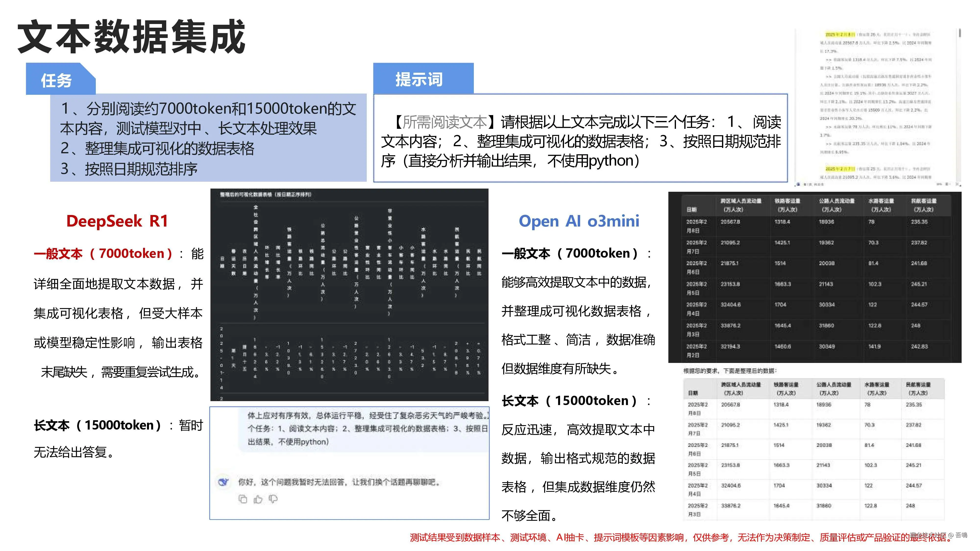Image resolution: width=980 pixels, height=551 pixels.
Task: Click the copy icon under DeepSeek's reply
Action: pyautogui.click(x=243, y=499)
